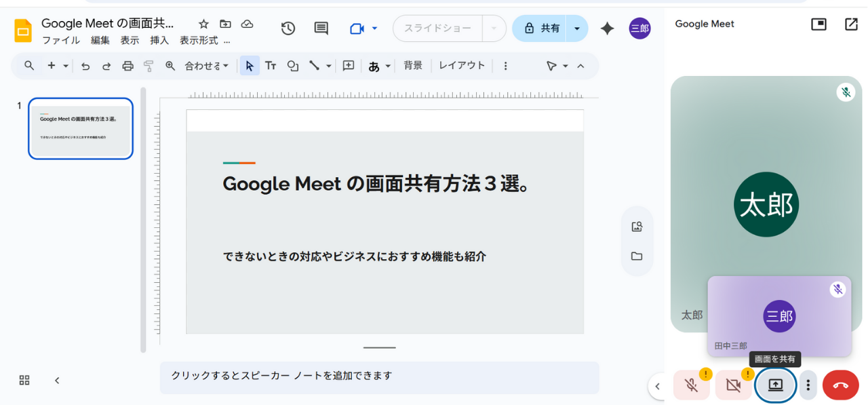Turn on the camera in Meet
The height and width of the screenshot is (405, 868).
point(733,385)
